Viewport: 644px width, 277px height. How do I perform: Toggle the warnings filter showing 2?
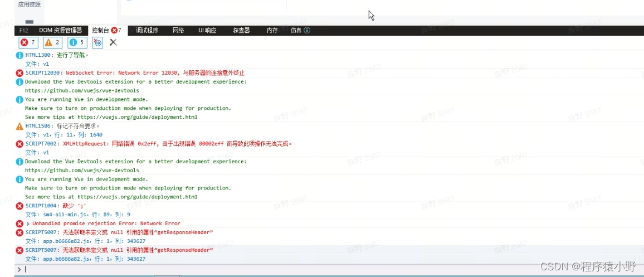tap(52, 42)
